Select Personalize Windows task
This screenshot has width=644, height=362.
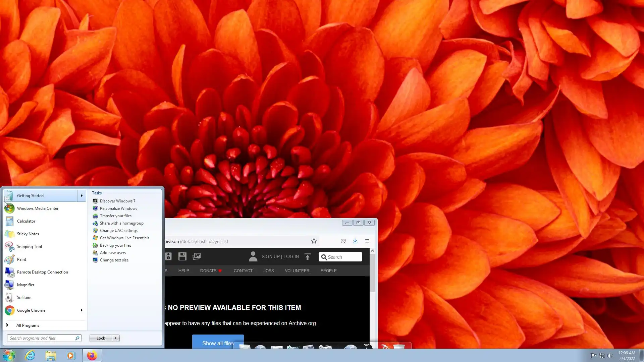pyautogui.click(x=118, y=208)
